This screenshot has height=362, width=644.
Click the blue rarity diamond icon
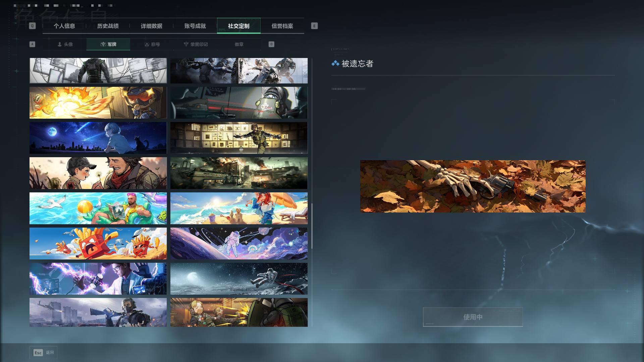tap(335, 63)
